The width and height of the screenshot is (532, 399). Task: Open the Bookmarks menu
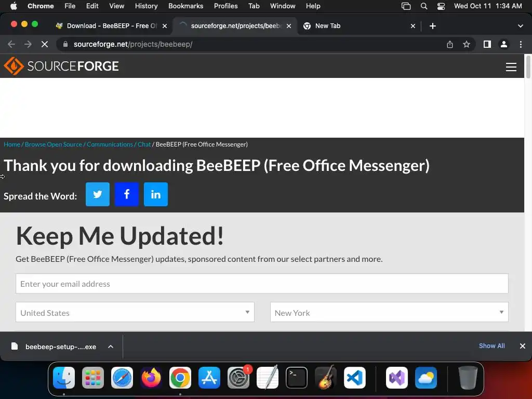coord(186,6)
